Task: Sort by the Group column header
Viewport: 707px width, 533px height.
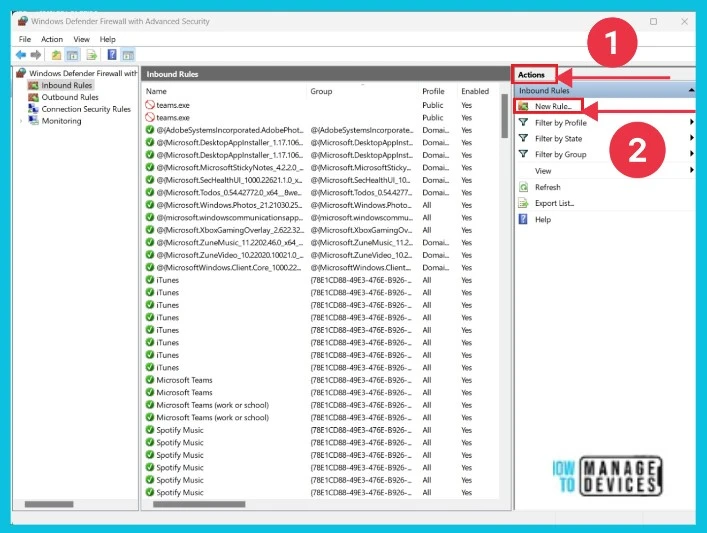Action: [x=321, y=91]
